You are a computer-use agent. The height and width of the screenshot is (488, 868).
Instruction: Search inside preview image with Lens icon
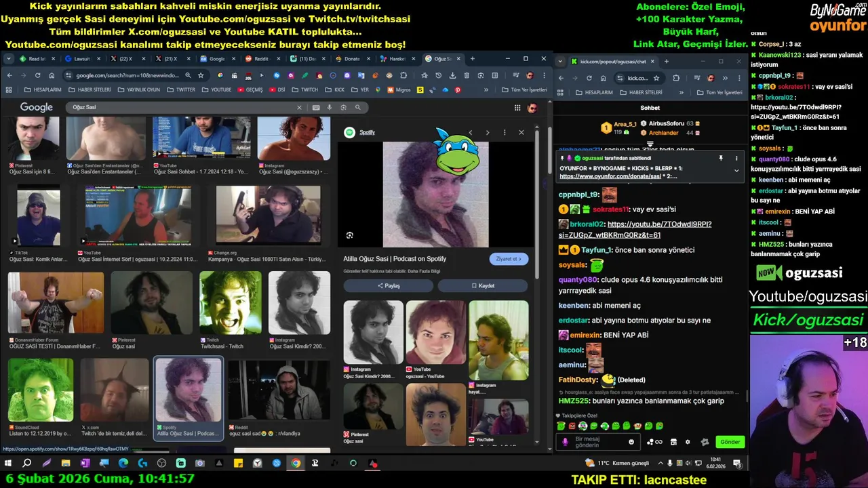click(350, 235)
